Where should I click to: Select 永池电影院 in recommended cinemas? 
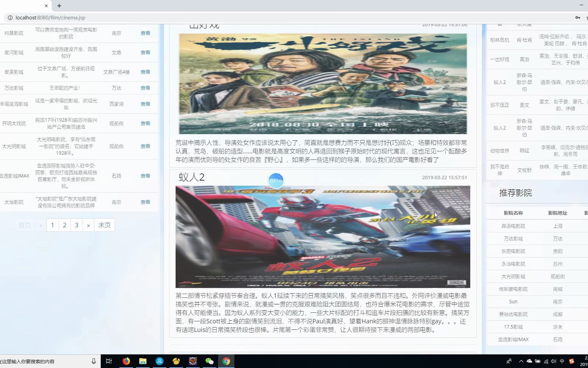tap(513, 264)
